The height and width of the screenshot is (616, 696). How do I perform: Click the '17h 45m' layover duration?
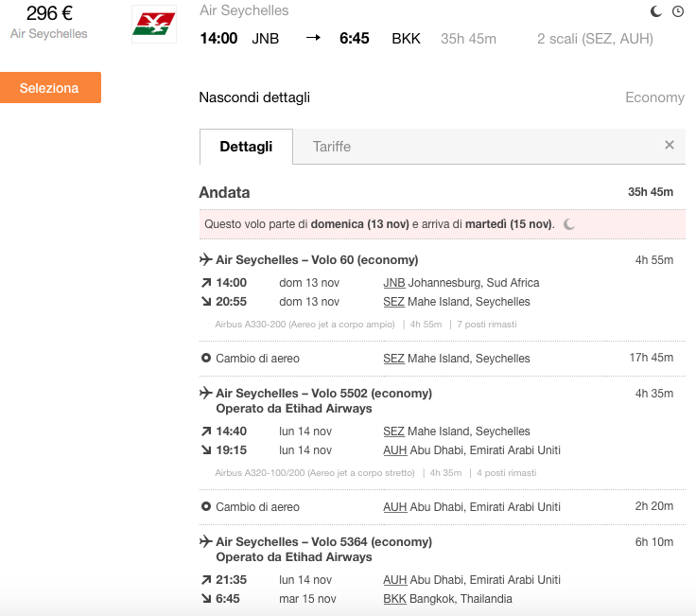point(652,358)
